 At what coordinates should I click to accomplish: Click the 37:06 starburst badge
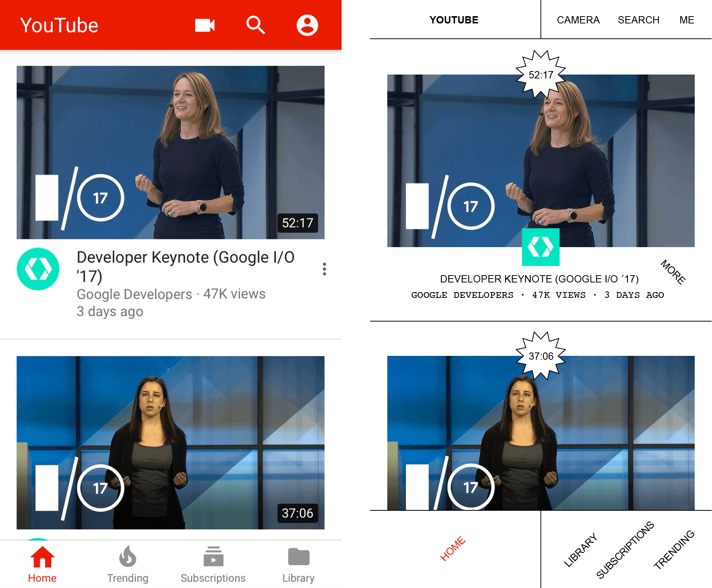541,356
